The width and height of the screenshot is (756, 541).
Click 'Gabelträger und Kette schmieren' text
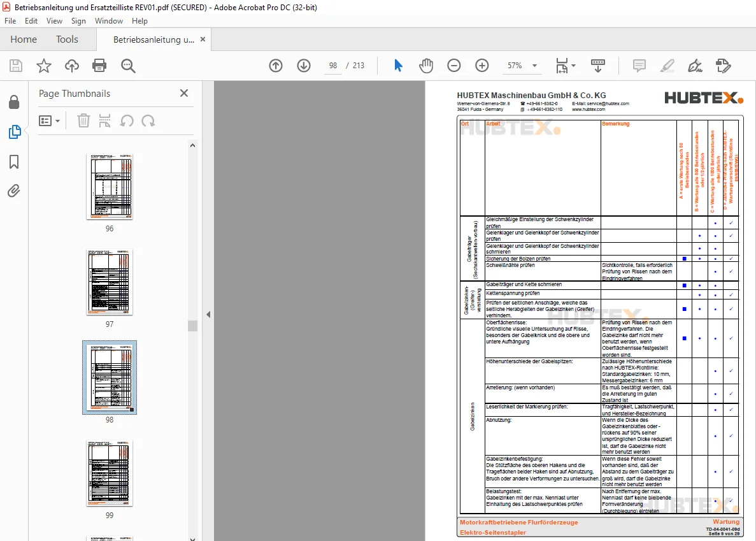[524, 284]
